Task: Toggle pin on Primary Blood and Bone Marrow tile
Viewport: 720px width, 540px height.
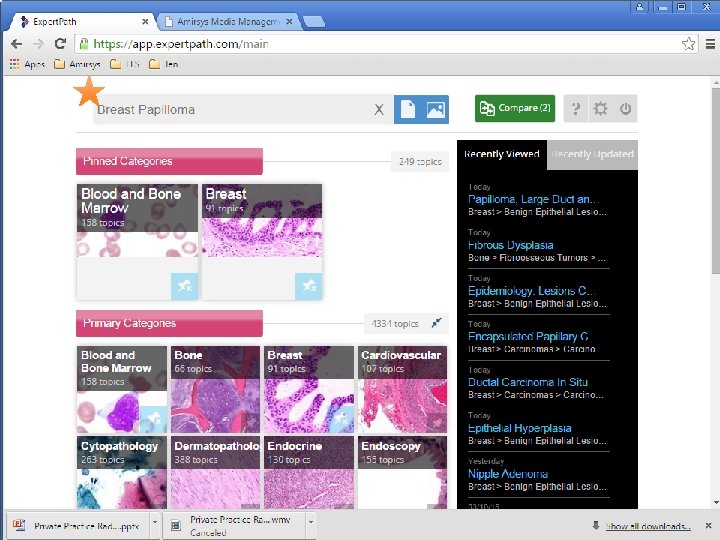Action: click(153, 419)
